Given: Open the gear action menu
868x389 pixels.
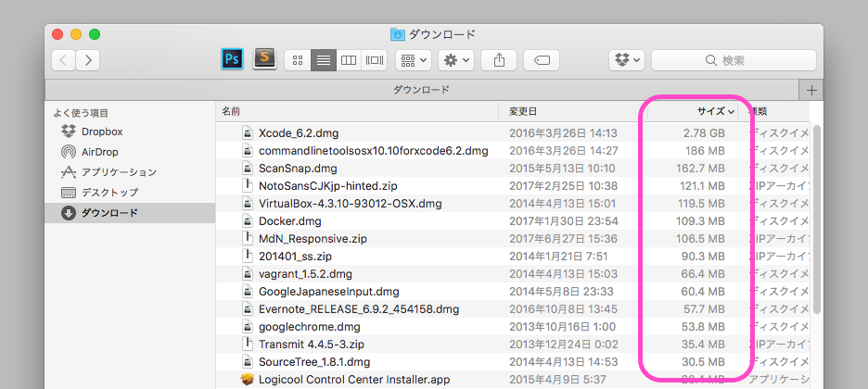Looking at the screenshot, I should coord(456,60).
